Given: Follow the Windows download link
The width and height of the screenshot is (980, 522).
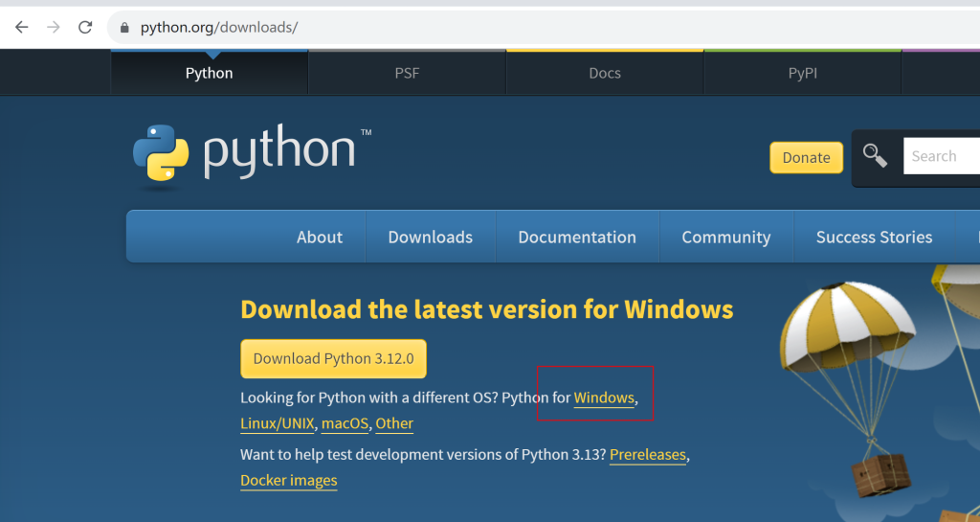Looking at the screenshot, I should 604,397.
